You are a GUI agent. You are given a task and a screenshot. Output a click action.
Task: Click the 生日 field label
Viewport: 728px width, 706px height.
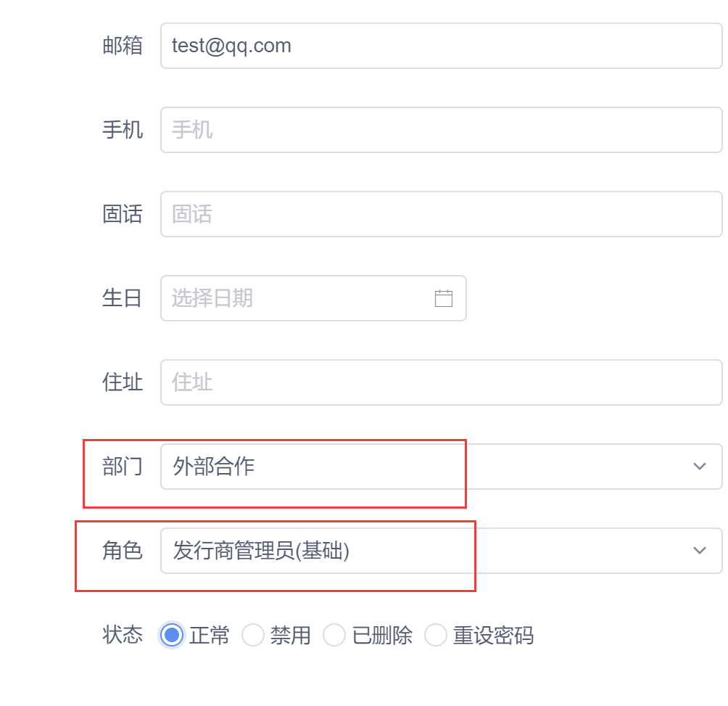pos(122,298)
